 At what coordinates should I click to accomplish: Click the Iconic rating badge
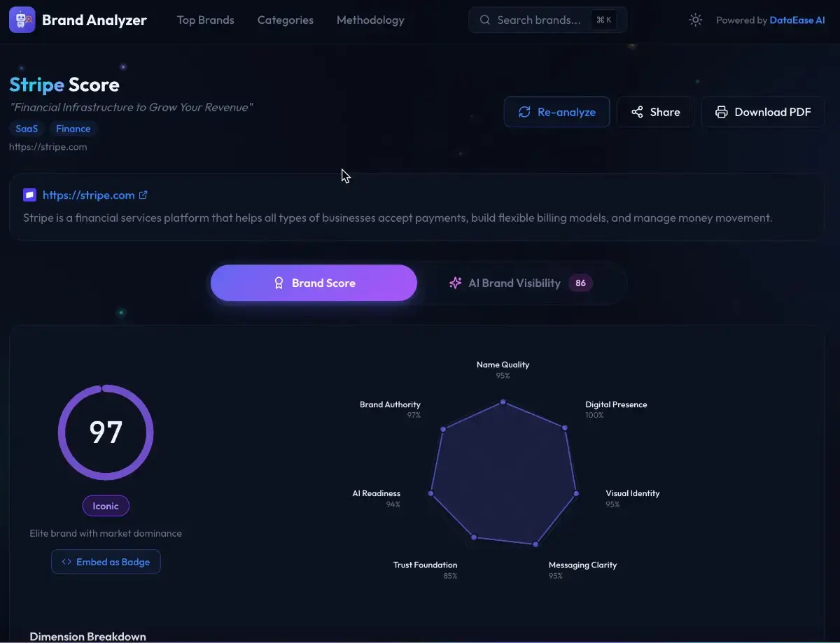tap(106, 506)
